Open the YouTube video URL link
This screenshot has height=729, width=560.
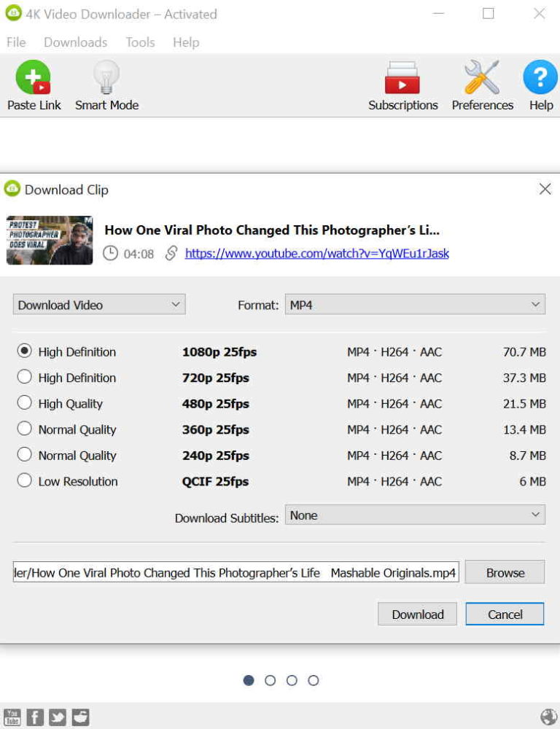click(x=316, y=254)
